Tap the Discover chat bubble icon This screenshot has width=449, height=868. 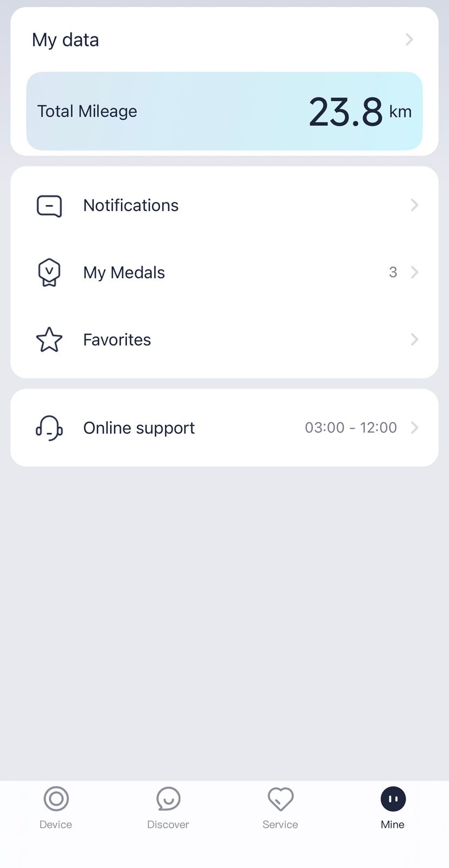coord(168,799)
